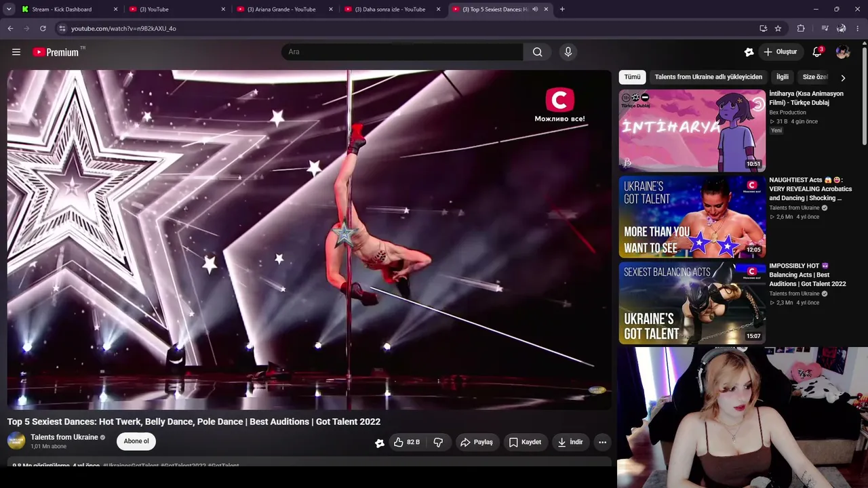Open browser media controls icon
Viewport: 868px width, 488px height.
(x=825, y=28)
